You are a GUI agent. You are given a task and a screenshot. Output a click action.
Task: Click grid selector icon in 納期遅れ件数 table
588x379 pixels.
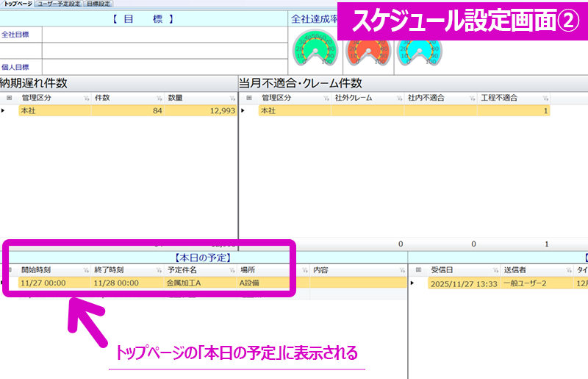tap(9, 98)
